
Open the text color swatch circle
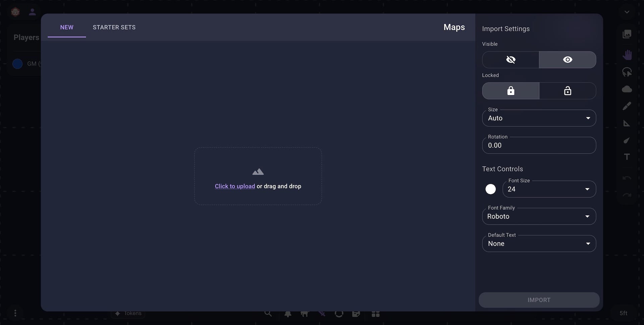[490, 189]
